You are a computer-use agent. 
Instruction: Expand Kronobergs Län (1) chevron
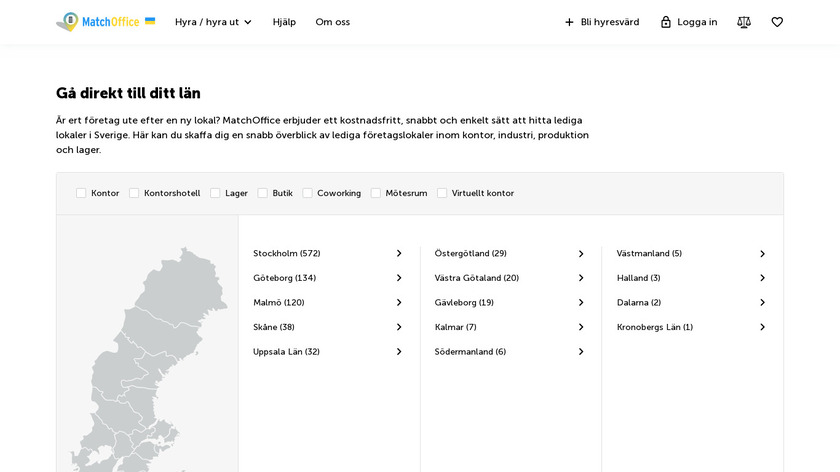tap(762, 327)
